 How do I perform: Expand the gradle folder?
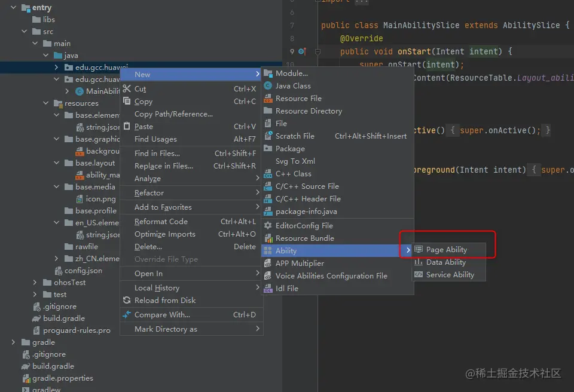coord(13,342)
